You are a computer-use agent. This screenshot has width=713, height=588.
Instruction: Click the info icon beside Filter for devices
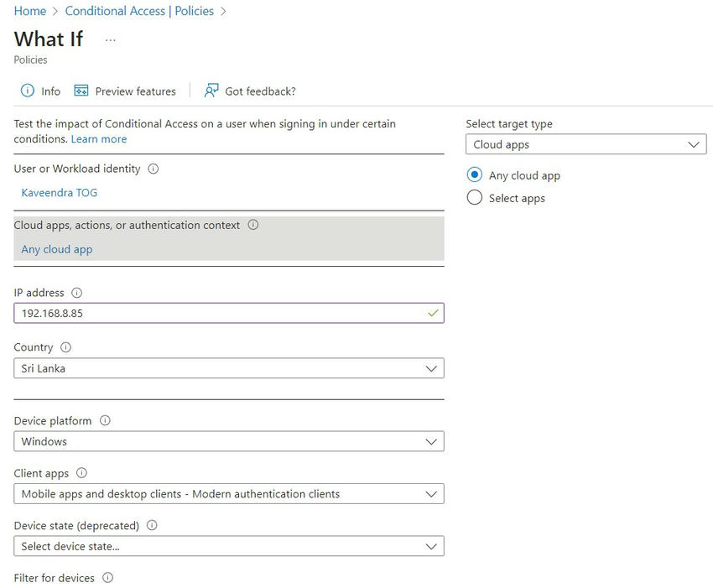(x=108, y=578)
